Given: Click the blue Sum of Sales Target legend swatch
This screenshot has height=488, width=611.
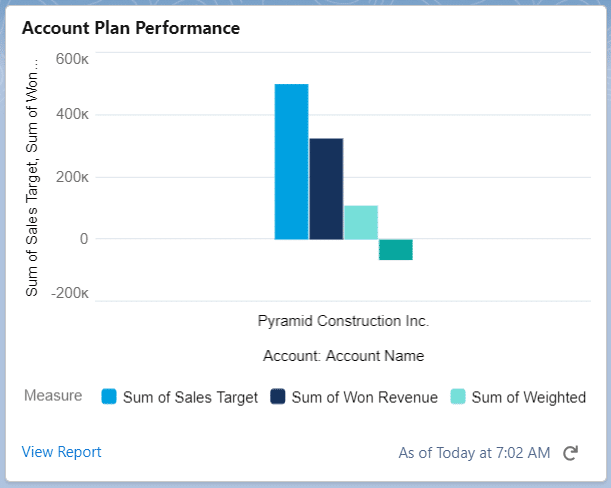Looking at the screenshot, I should coord(109,397).
